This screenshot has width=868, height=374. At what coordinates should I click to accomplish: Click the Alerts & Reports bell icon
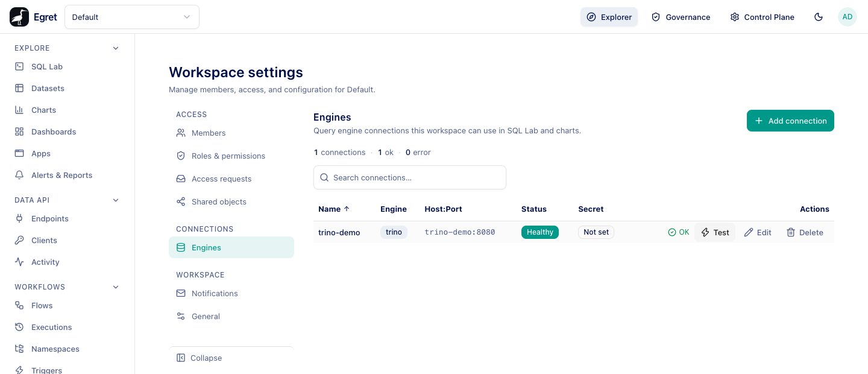[19, 175]
